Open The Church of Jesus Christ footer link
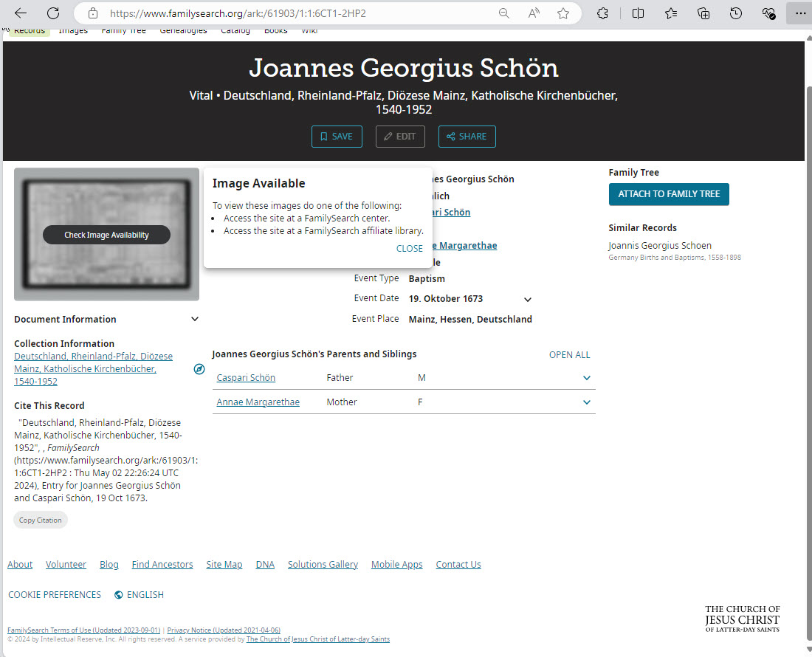The width and height of the screenshot is (812, 657). point(318,639)
